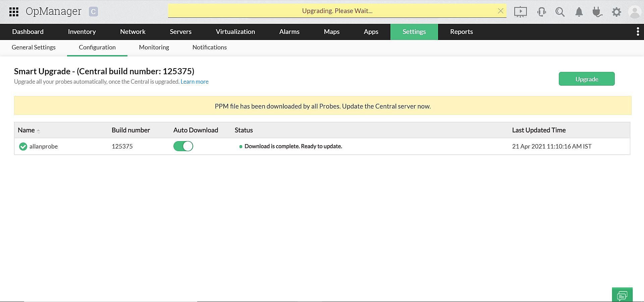
Task: Toggle Auto Download for allanprobe
Action: click(x=183, y=146)
